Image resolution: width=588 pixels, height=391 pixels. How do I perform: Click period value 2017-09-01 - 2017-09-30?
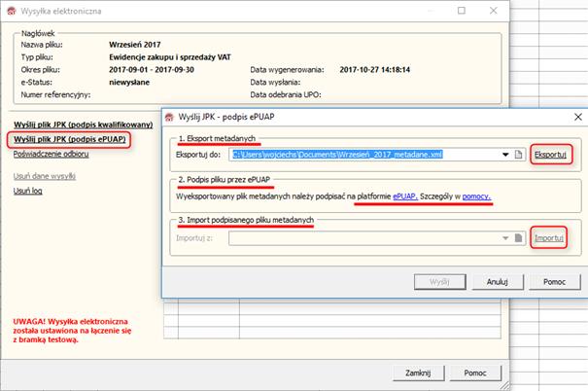click(x=152, y=69)
